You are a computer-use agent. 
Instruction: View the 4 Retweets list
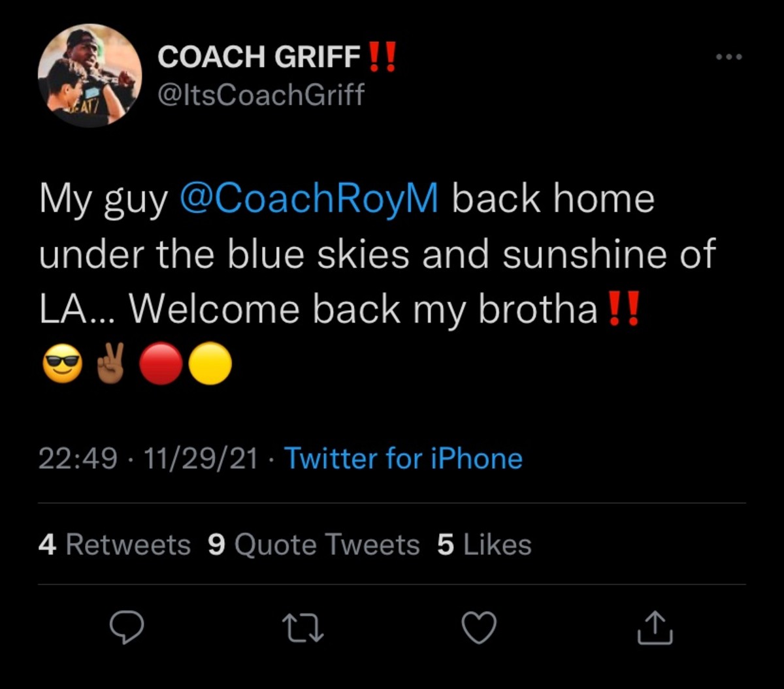114,544
